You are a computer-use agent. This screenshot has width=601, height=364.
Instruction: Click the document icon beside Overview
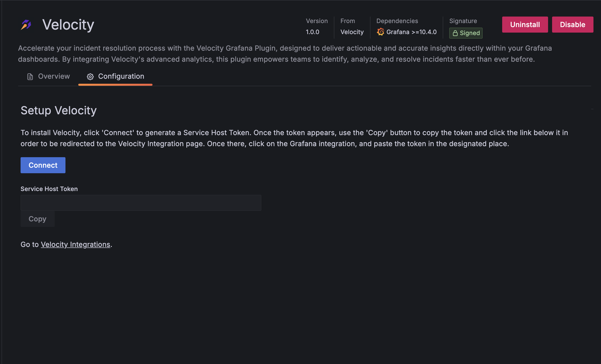[x=30, y=76]
